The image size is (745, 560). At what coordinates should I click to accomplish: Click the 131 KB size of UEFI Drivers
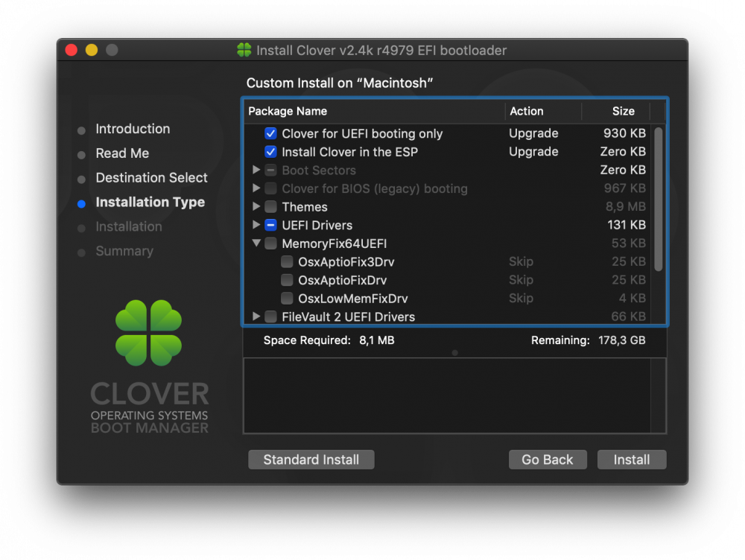click(x=627, y=225)
